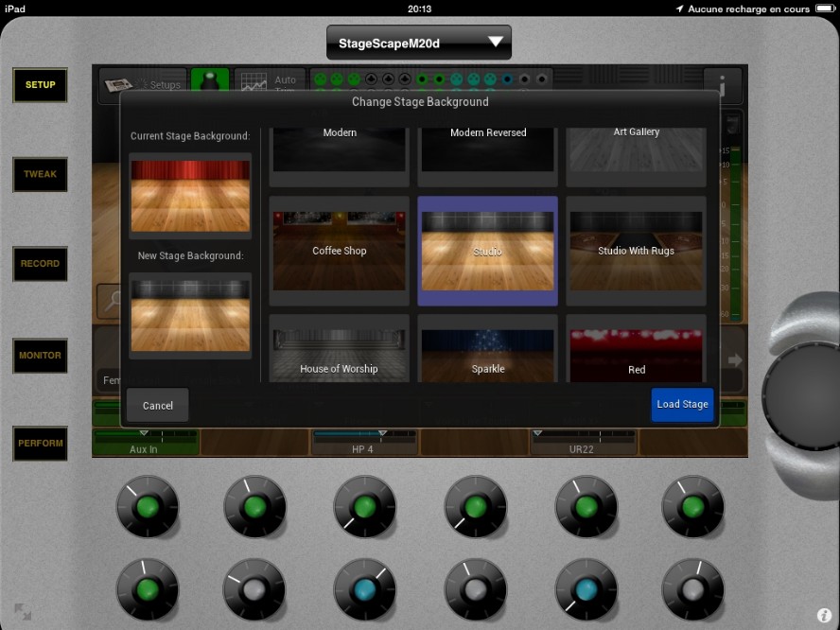840x630 pixels.
Task: Choose the Red stage background
Action: [x=636, y=350]
